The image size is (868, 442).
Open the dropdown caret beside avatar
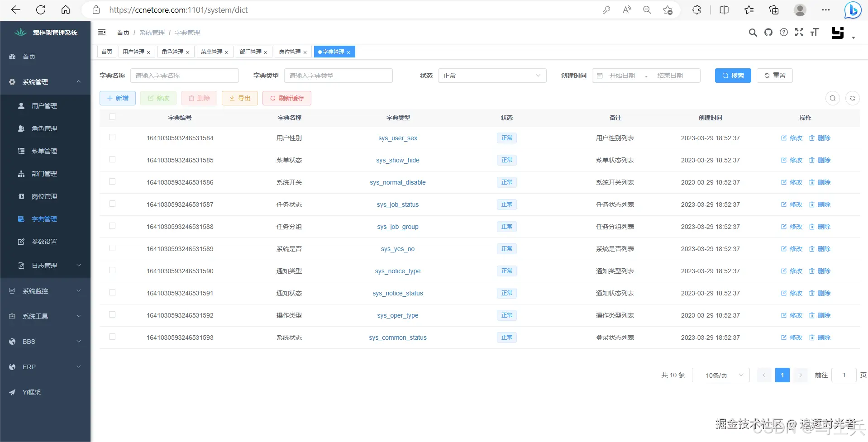point(854,38)
